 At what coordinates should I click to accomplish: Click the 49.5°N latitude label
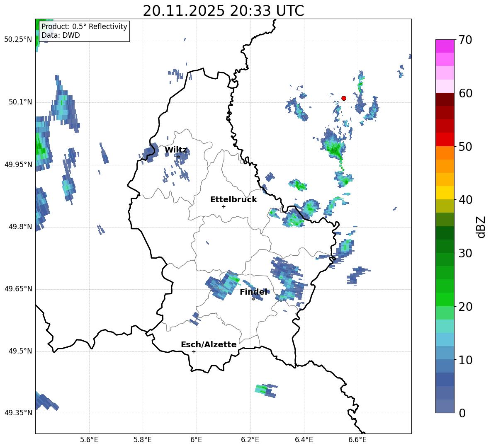[20, 351]
